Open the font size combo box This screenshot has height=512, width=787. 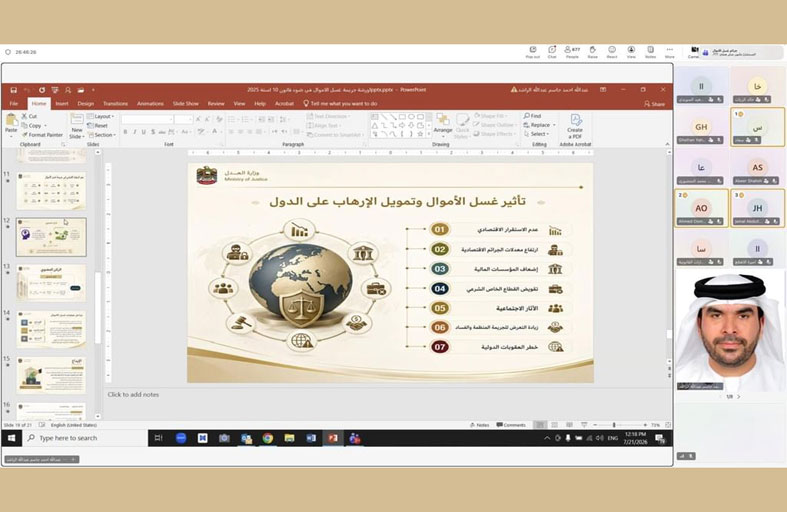184,119
